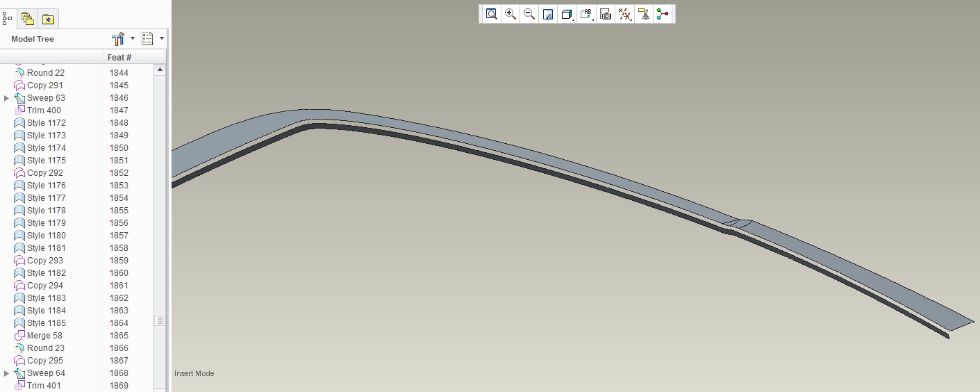Click feature number 1865
The width and height of the screenshot is (980, 392).
click(119, 336)
